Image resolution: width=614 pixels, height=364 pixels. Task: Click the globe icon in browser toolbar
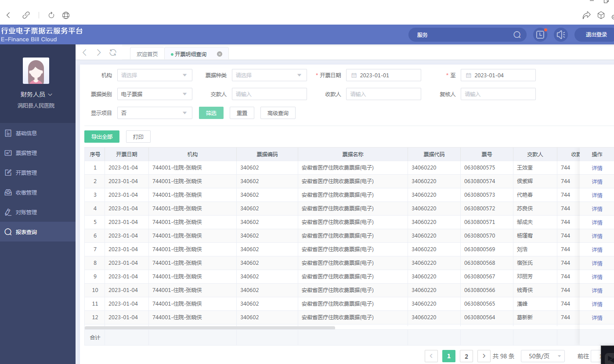tap(66, 15)
